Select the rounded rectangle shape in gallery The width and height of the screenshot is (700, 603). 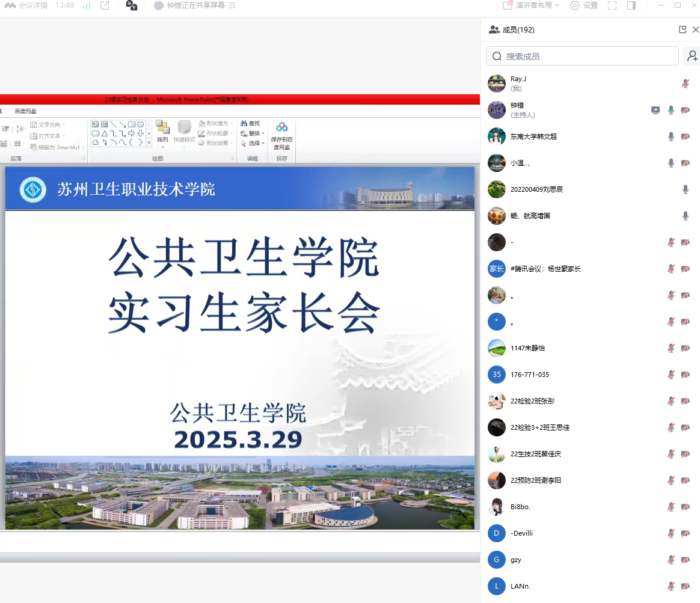click(95, 133)
